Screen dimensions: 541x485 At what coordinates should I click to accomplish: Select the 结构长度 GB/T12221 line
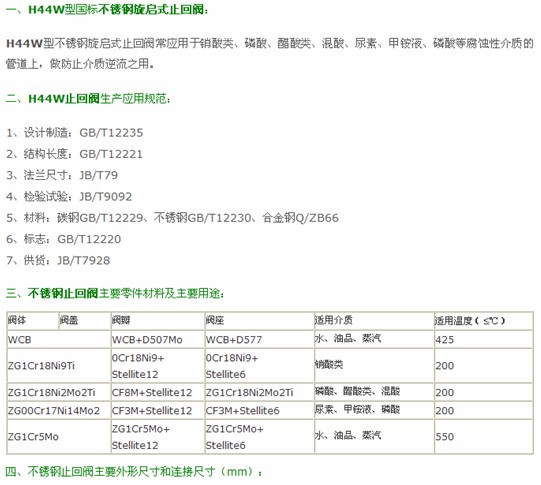(74, 154)
